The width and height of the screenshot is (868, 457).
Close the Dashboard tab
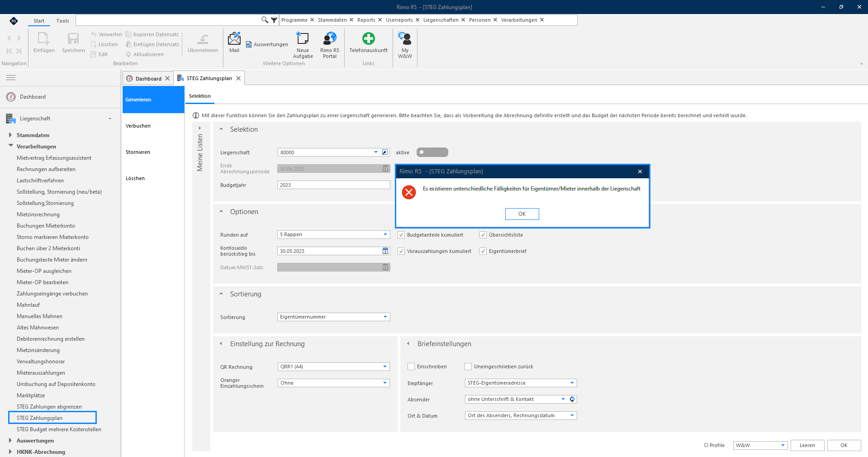(167, 78)
